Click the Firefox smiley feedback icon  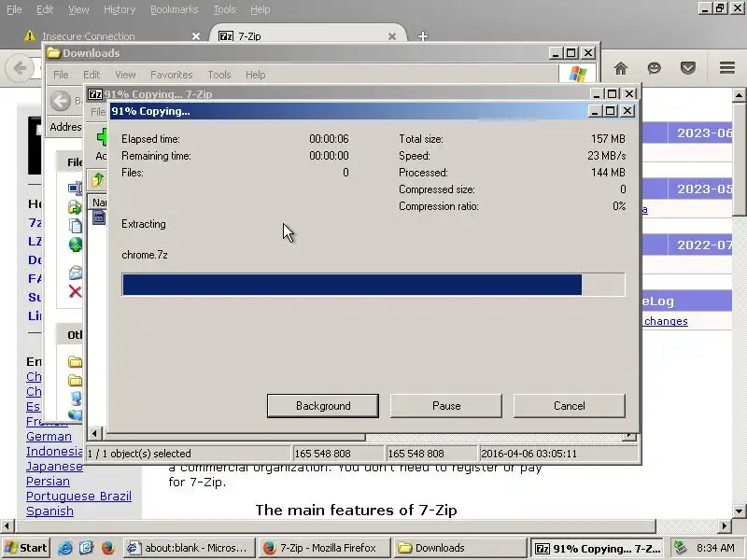click(655, 68)
